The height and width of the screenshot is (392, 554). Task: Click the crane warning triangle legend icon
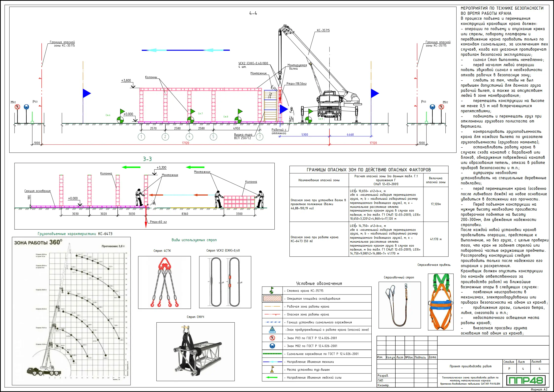coord(272,330)
